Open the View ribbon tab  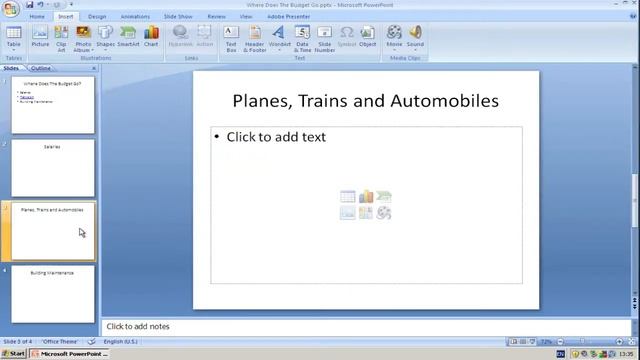[x=246, y=16]
